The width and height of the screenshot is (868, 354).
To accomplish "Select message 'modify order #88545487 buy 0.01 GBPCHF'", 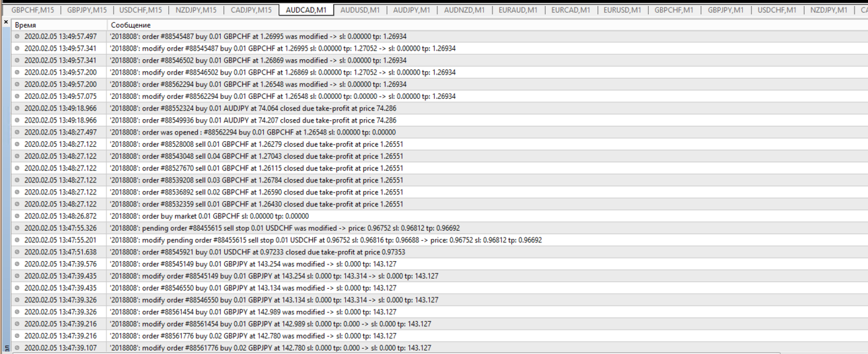I will pos(283,48).
